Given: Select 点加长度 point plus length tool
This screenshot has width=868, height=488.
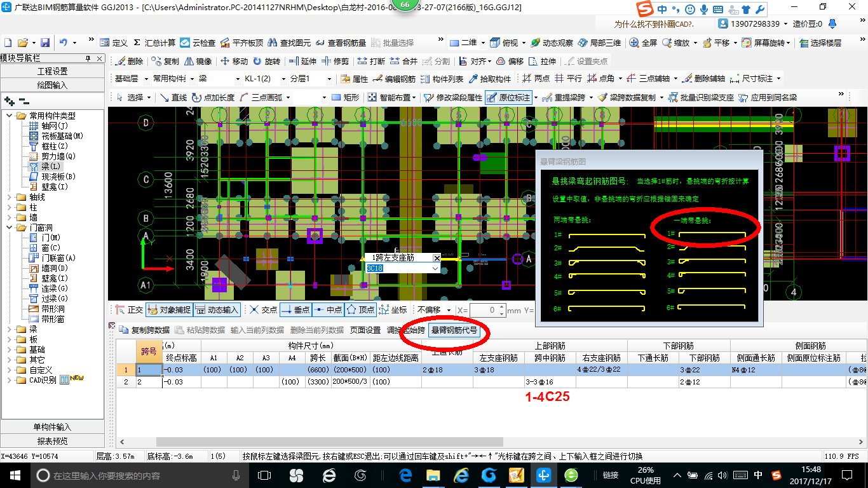Looking at the screenshot, I should 214,97.
